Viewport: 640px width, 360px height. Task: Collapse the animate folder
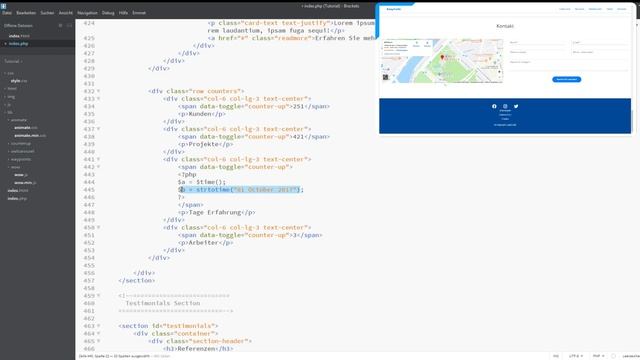pos(19,120)
